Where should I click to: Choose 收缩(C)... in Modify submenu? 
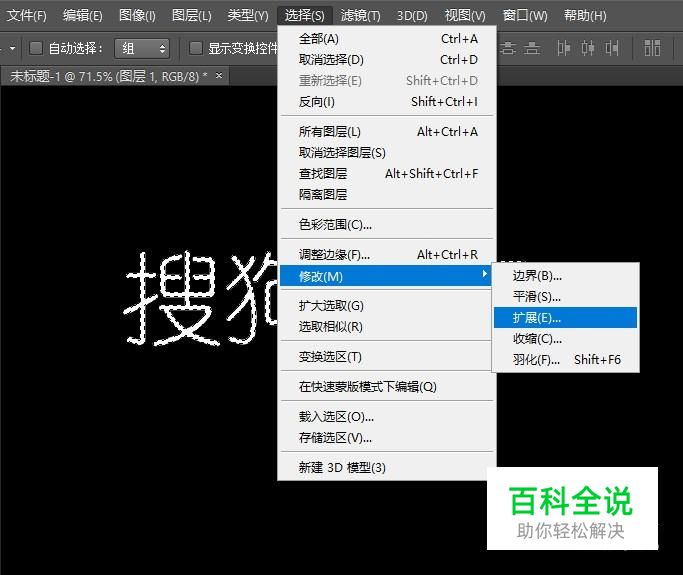(565, 338)
